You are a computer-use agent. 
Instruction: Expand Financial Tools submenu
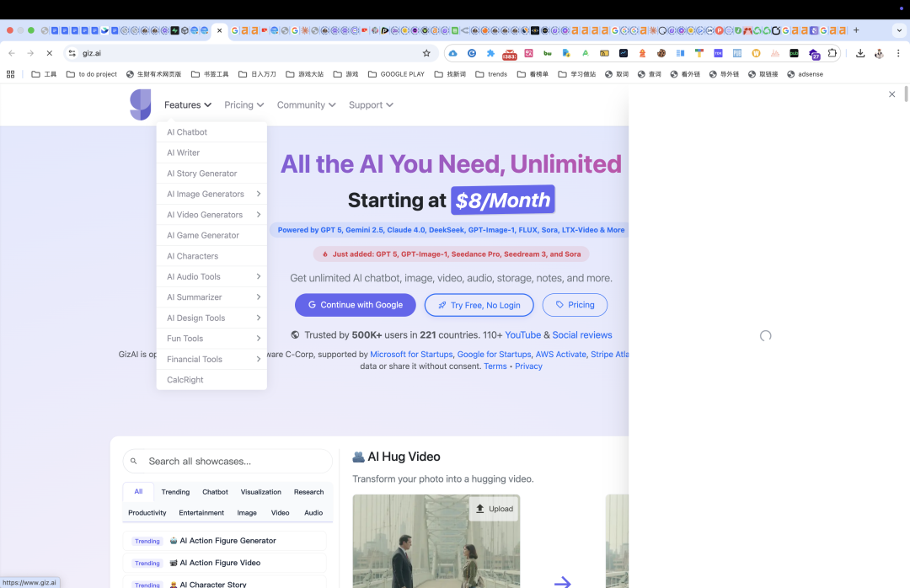[x=211, y=360]
